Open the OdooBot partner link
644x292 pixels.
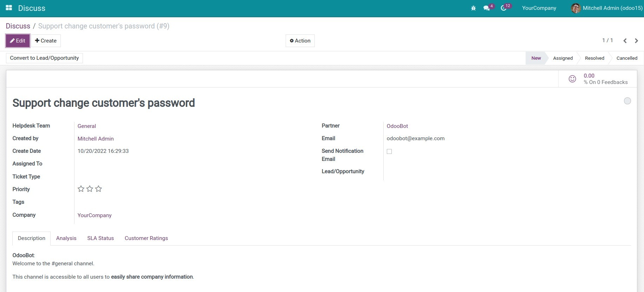coord(397,126)
